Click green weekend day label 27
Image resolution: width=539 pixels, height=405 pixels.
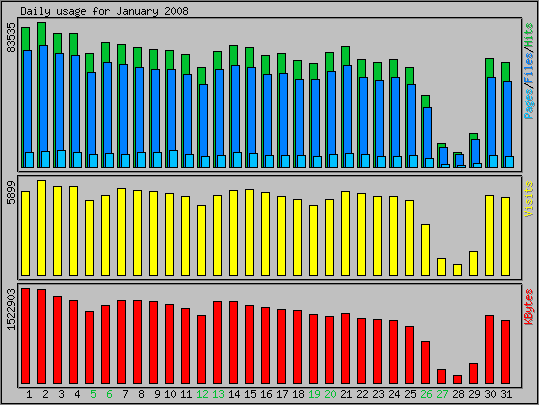coord(442,394)
